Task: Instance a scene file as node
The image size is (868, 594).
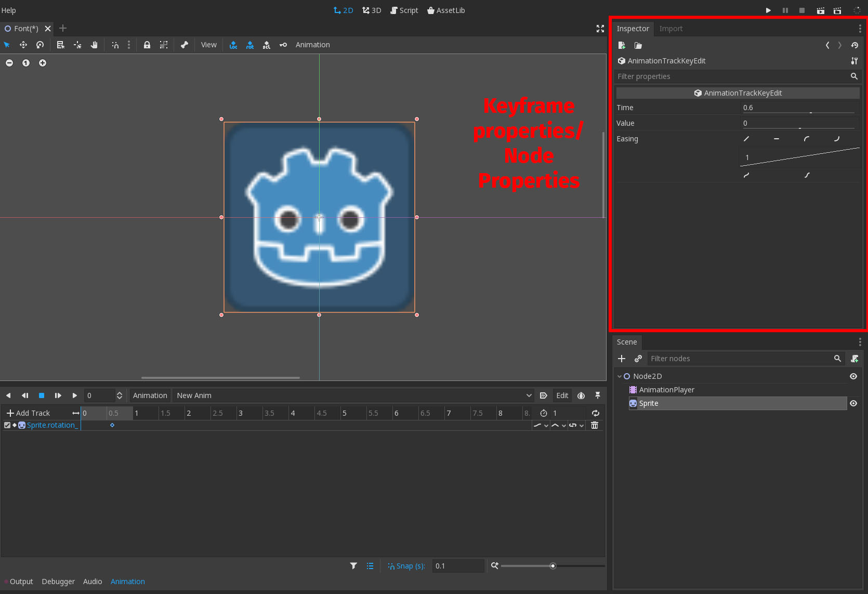Action: pos(638,359)
